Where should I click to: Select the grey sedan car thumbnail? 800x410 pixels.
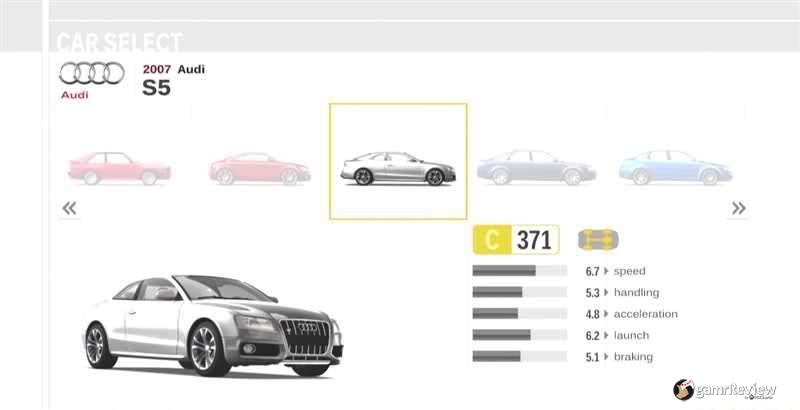(x=536, y=167)
